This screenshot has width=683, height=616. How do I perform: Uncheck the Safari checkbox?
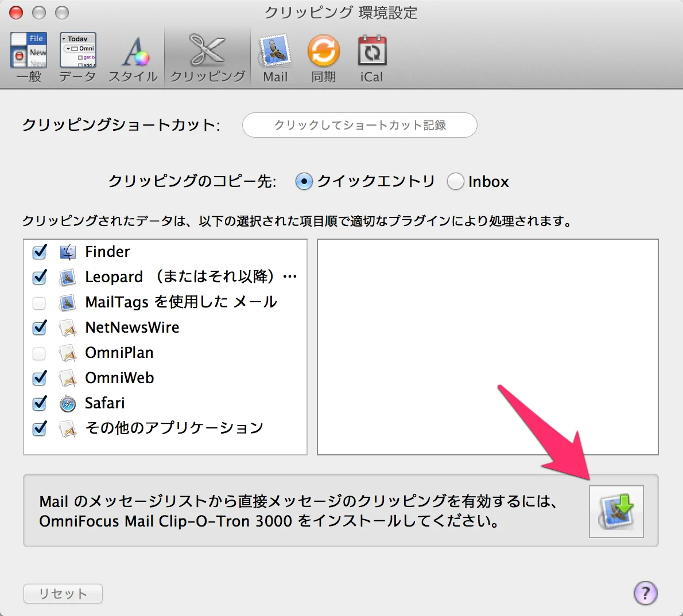[39, 404]
